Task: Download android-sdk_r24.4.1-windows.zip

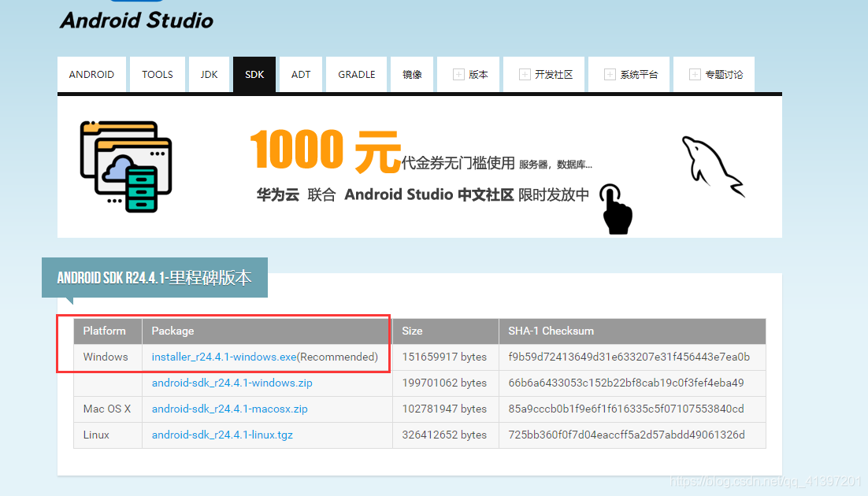Action: 232,383
